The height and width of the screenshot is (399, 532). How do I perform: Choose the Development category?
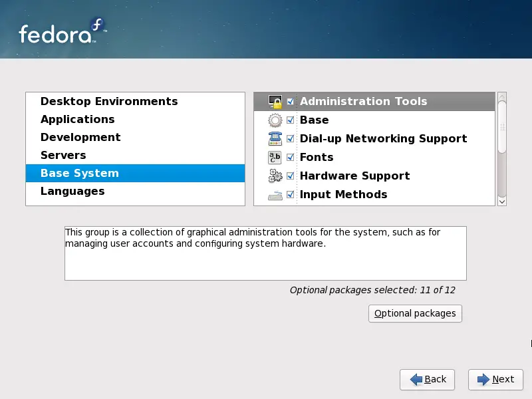tap(80, 138)
